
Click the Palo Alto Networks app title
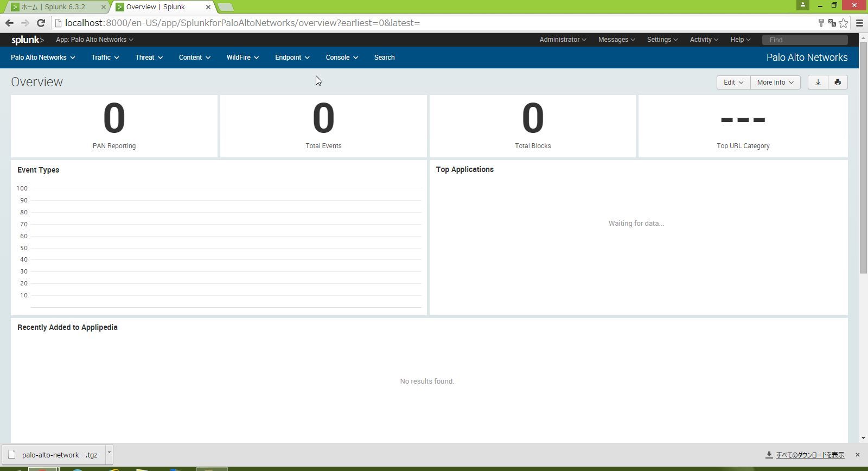tap(807, 58)
